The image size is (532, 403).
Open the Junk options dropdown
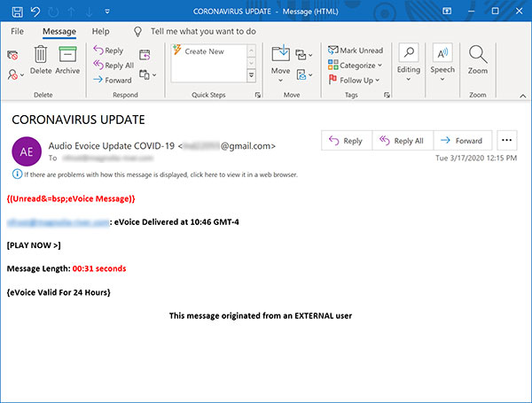pyautogui.click(x=15, y=74)
